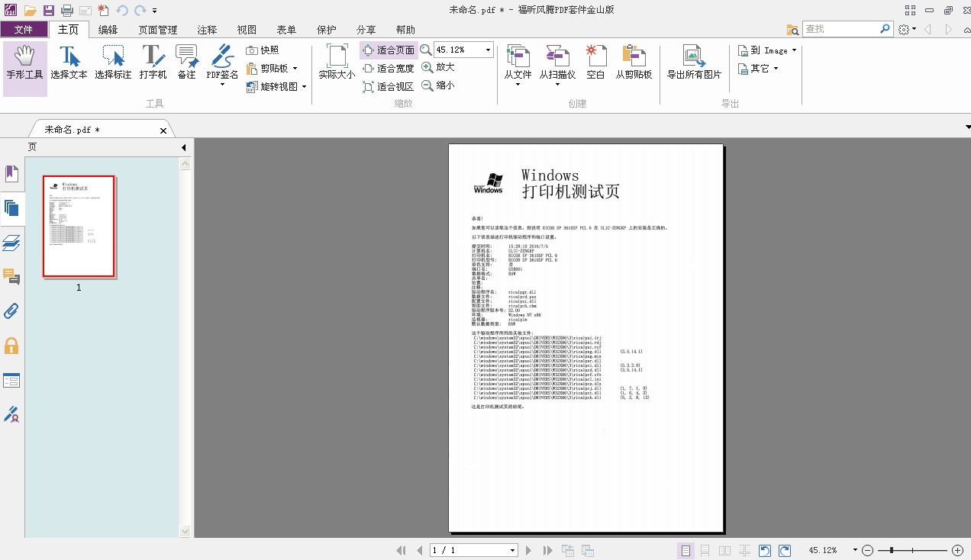
Task: Toggle 适合宽度 fit width view
Action: pos(389,69)
